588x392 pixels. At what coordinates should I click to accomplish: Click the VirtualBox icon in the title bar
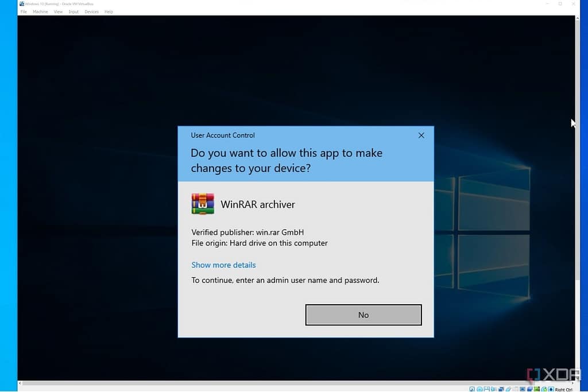22,3
